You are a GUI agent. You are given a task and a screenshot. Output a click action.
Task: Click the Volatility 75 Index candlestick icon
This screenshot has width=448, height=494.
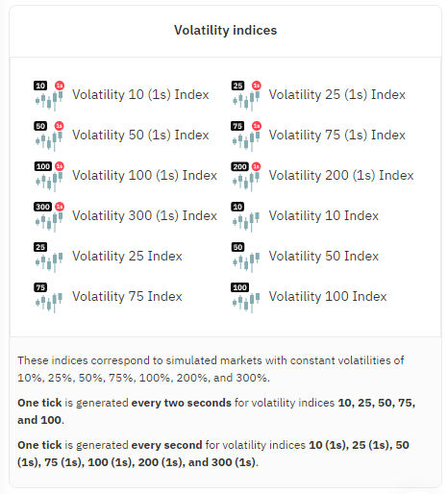coord(49,298)
